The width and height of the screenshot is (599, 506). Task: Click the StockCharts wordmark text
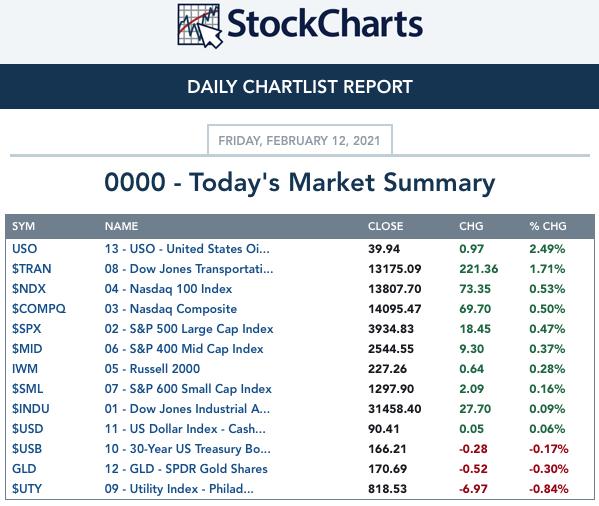pos(325,24)
